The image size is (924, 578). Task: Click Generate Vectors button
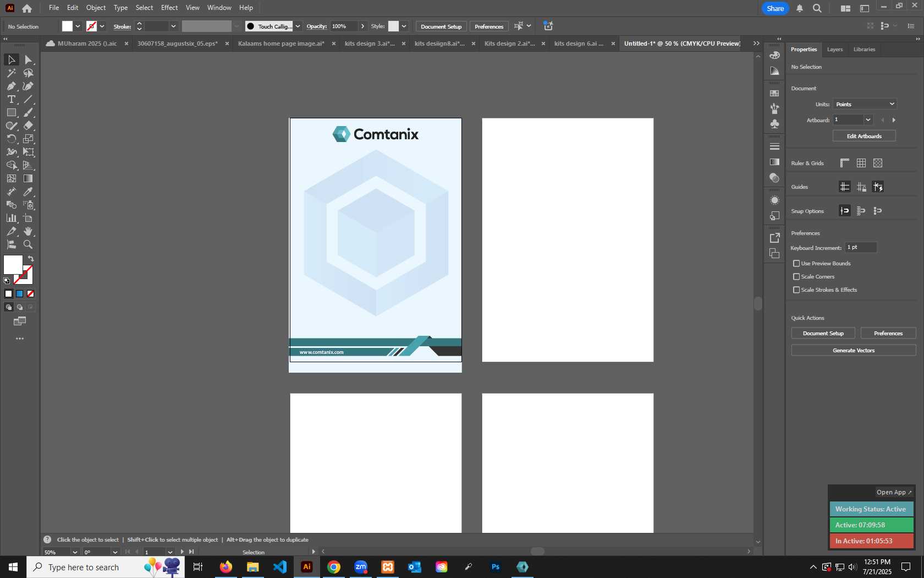click(854, 351)
